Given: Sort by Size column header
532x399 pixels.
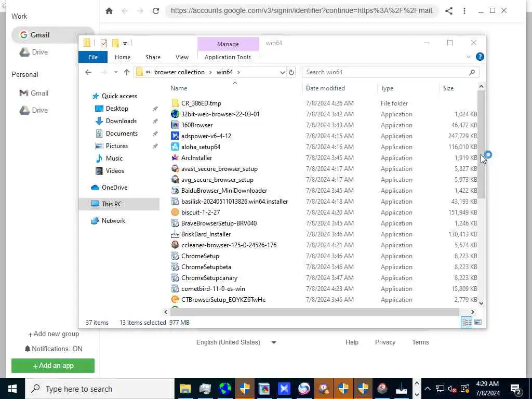Looking at the screenshot, I should pyautogui.click(x=448, y=88).
